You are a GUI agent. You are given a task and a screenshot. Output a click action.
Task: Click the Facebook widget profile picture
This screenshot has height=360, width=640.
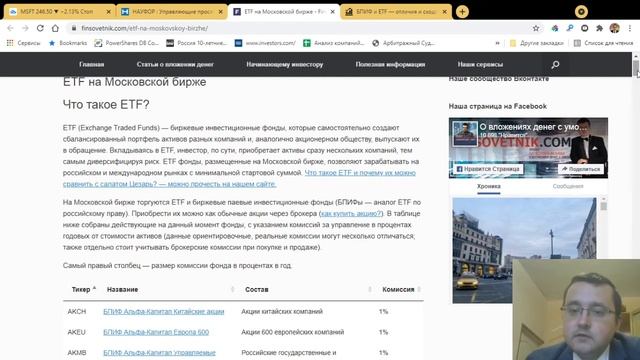[465, 133]
